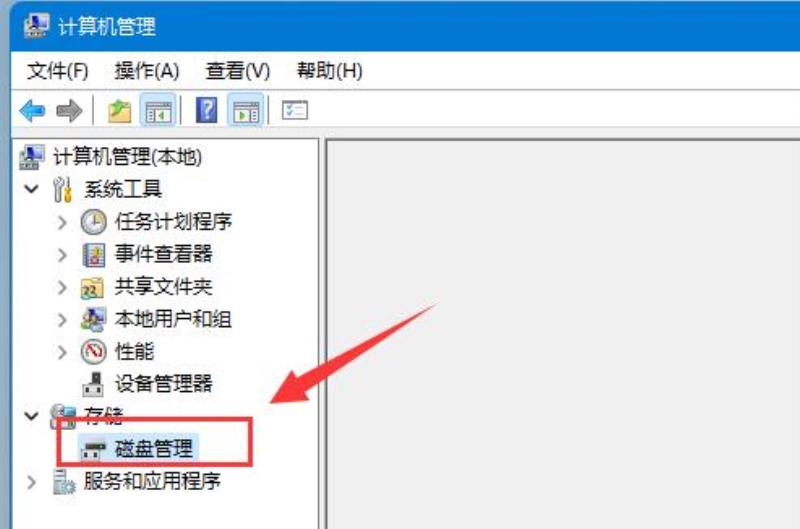Viewport: 800px width, 529px height.
Task: Open the 帮助(H) menu
Action: pos(330,70)
